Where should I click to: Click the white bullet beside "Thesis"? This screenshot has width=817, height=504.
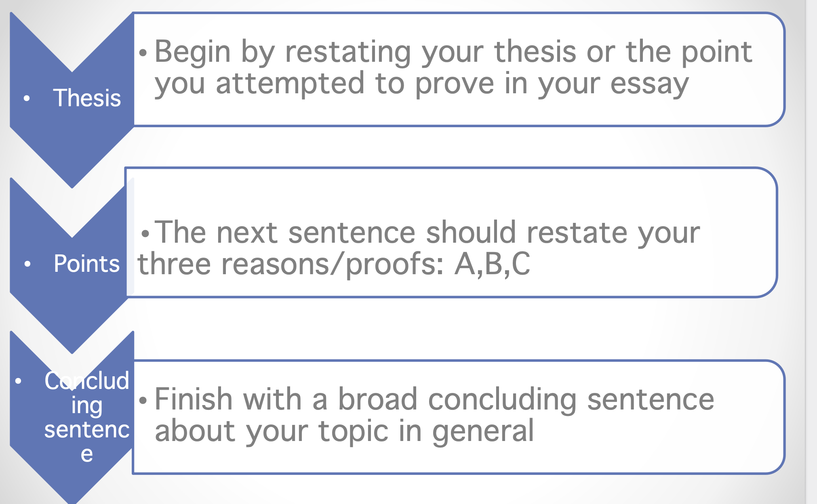pos(27,98)
